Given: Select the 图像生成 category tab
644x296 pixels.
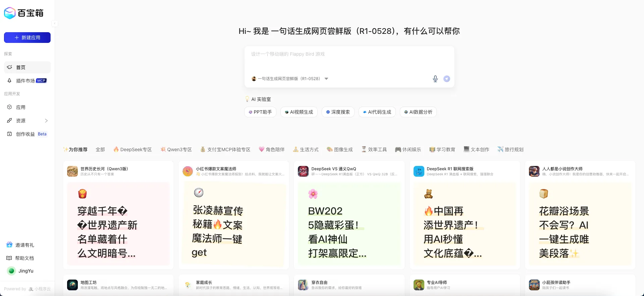Looking at the screenshot, I should 340,150.
